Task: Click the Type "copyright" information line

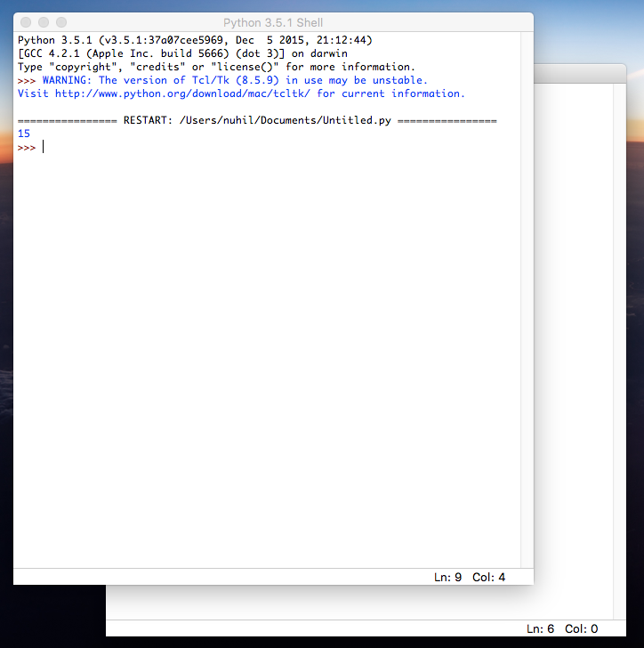Action: pos(216,67)
